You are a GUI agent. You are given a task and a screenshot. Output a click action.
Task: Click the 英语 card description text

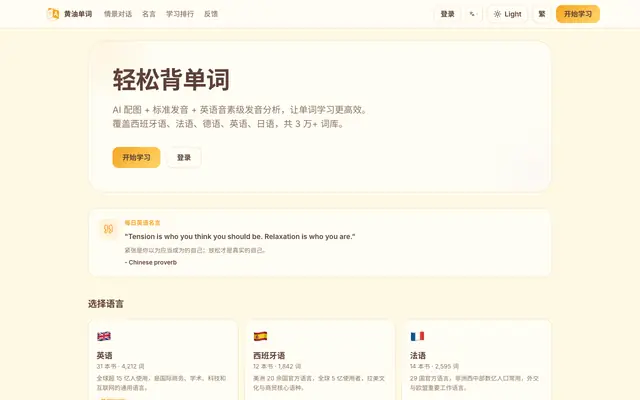coord(161,383)
